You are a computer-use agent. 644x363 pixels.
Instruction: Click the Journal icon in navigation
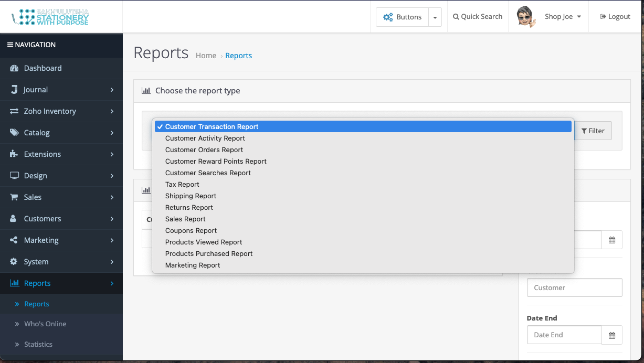pyautogui.click(x=14, y=90)
